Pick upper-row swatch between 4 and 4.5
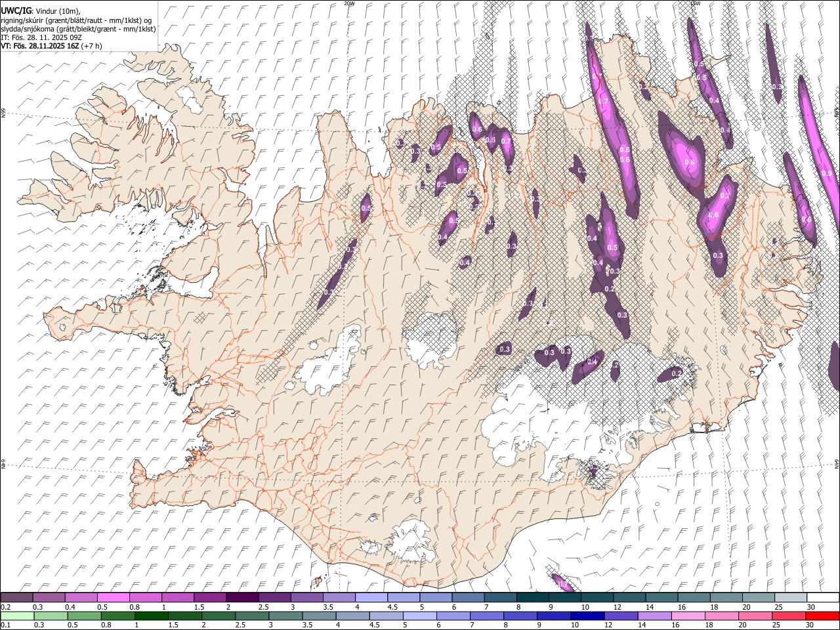Viewport: 840px width, 630px height. click(x=371, y=598)
